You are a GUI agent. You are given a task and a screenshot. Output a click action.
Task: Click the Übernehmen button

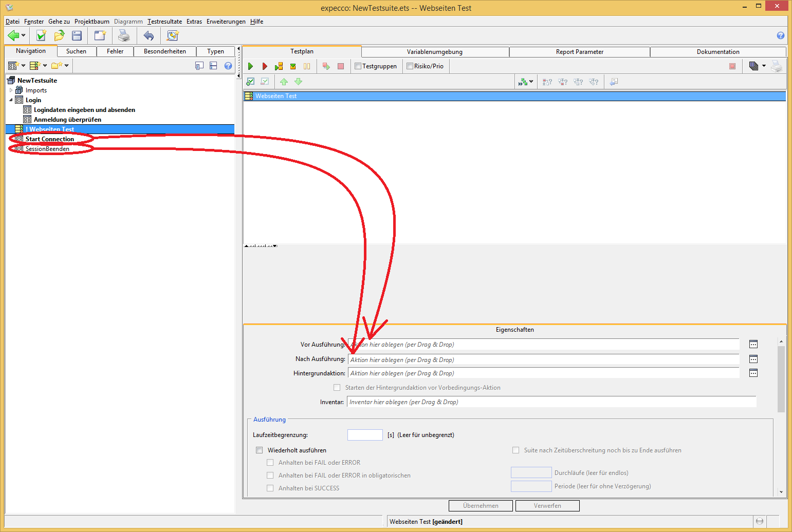[x=481, y=506]
